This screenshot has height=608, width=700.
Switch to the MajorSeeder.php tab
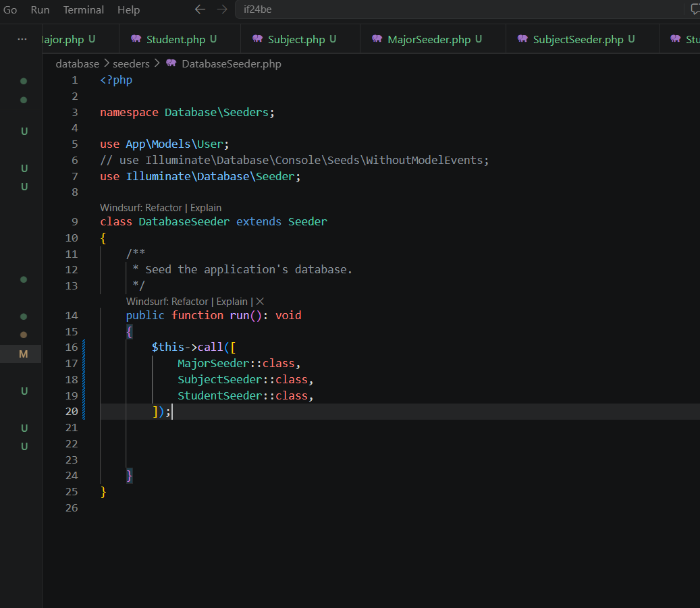[x=433, y=39]
